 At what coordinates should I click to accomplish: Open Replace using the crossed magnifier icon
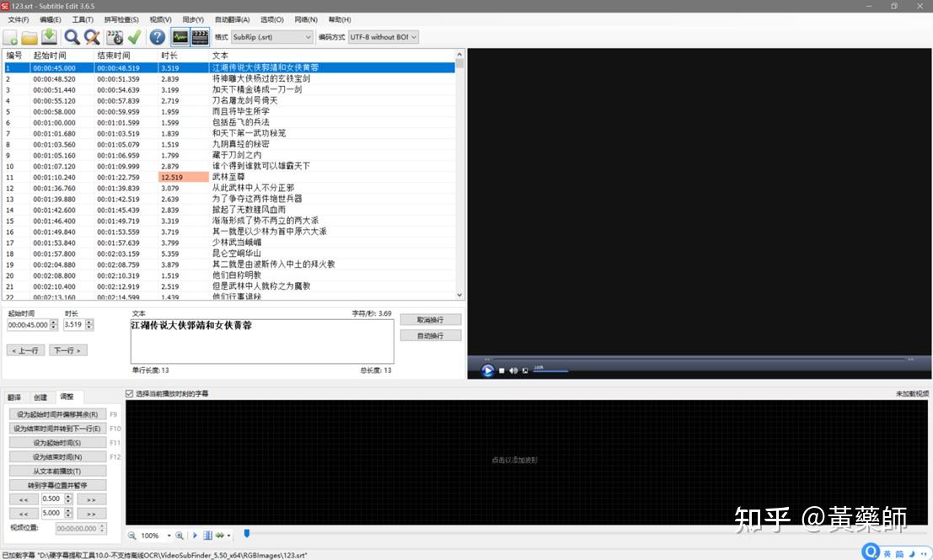(x=93, y=37)
